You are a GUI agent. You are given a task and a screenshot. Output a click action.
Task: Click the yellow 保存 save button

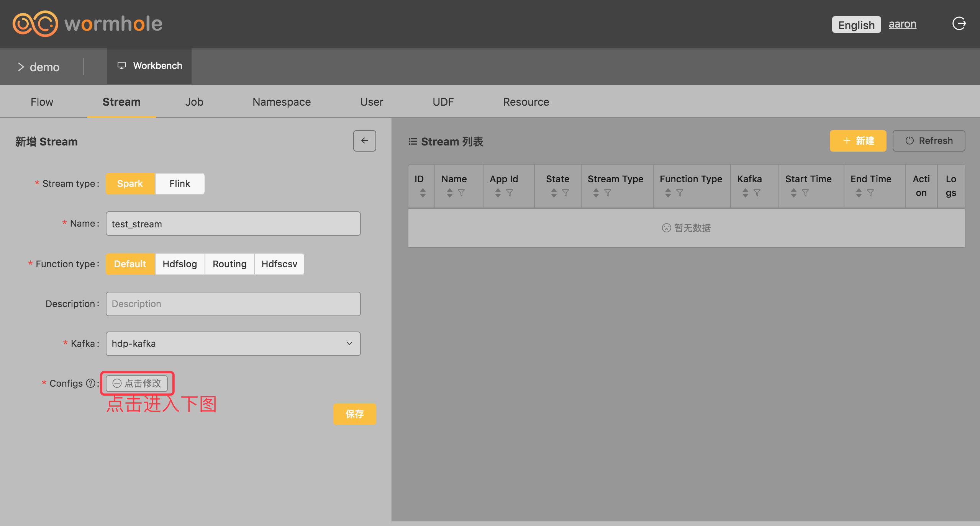pyautogui.click(x=354, y=414)
